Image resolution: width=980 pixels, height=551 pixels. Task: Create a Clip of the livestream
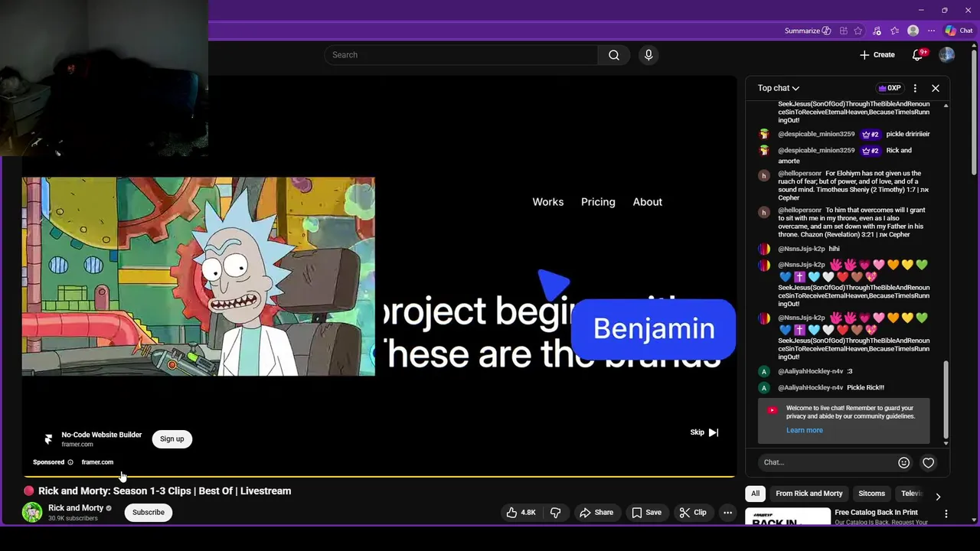point(693,513)
